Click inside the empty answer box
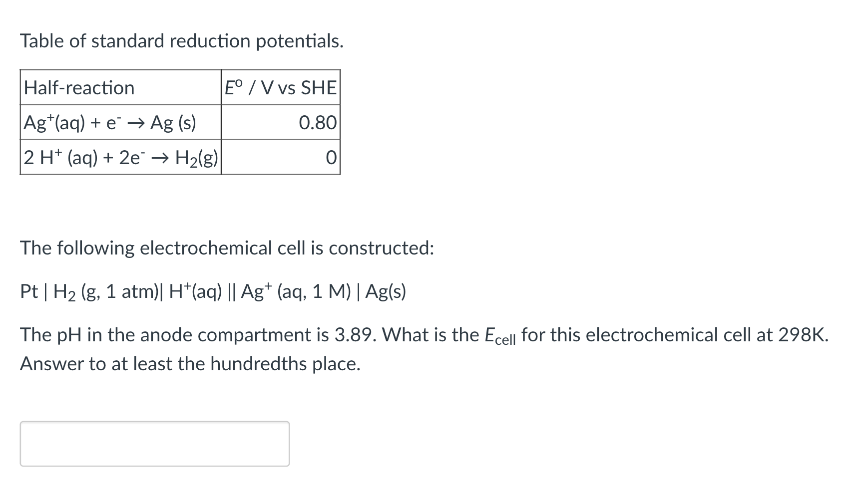Screen dimensions: 868x502 pos(155,443)
